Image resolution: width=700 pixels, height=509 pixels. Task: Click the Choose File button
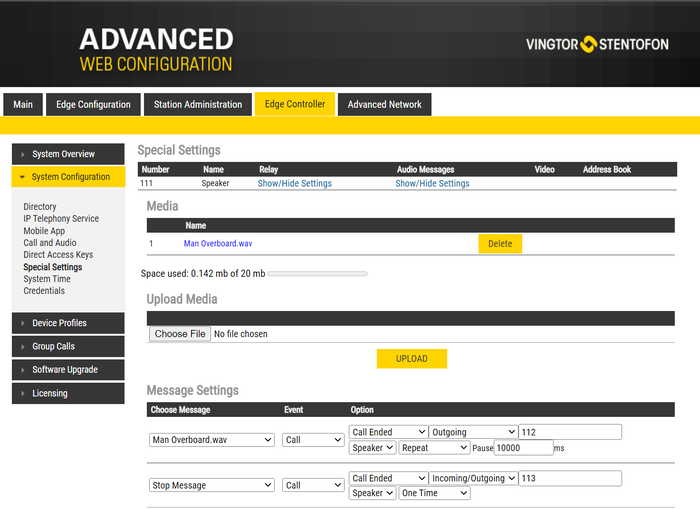[x=180, y=334]
